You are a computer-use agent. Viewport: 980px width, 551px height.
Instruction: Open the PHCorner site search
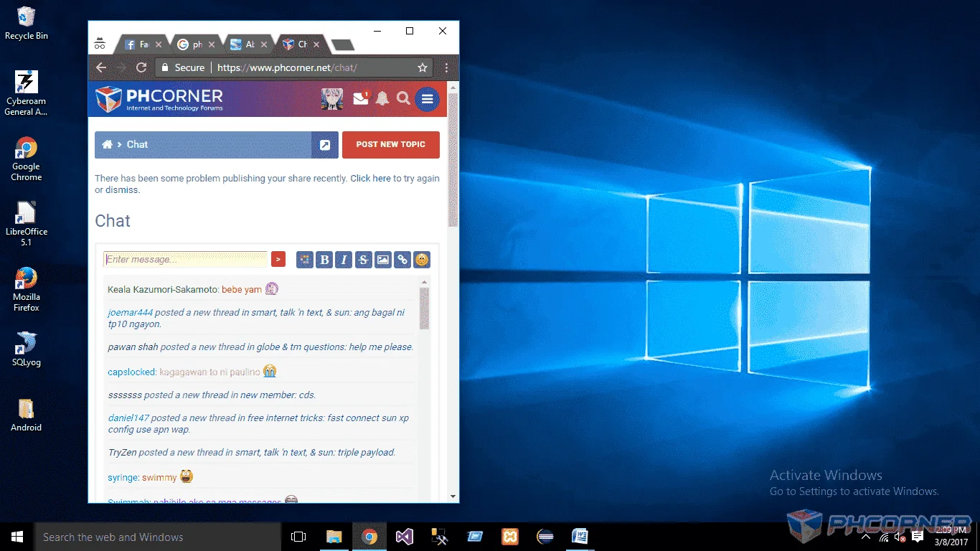(x=403, y=98)
